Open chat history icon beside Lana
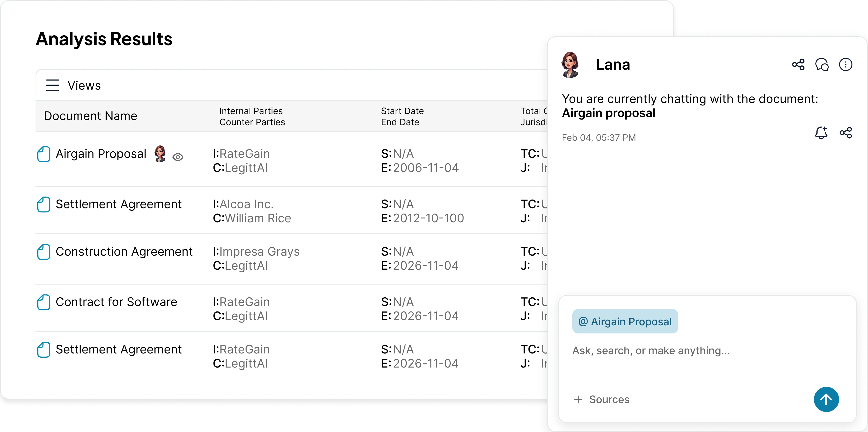 [822, 64]
